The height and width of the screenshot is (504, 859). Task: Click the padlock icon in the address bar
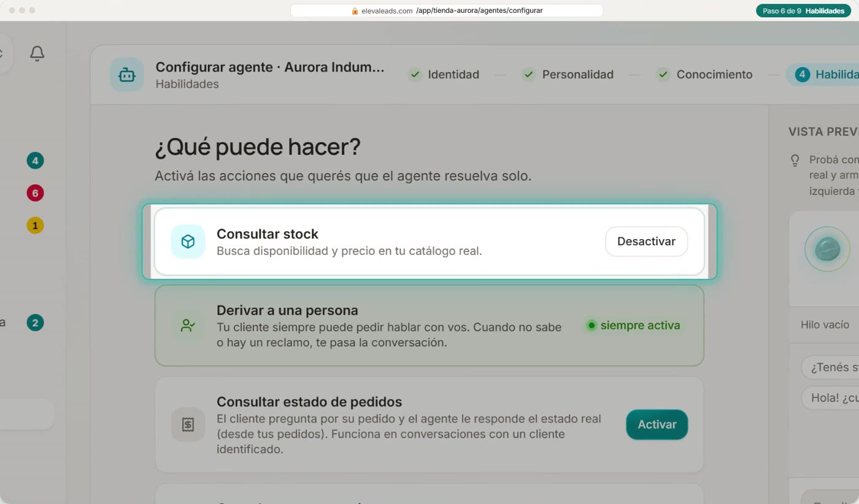pyautogui.click(x=355, y=10)
